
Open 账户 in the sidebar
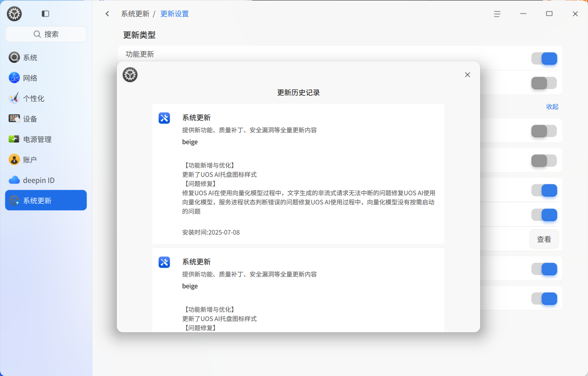click(x=46, y=160)
